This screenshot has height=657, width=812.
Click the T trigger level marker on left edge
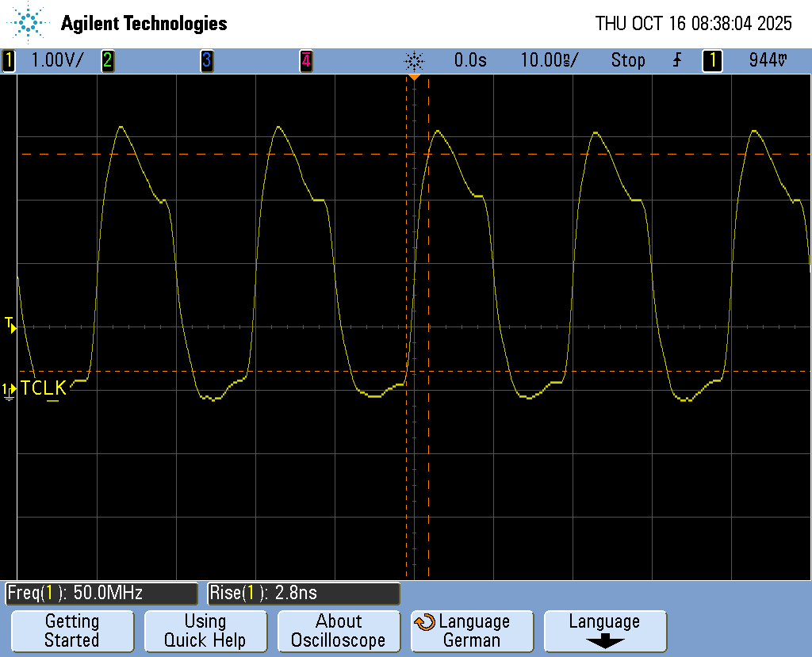pos(10,323)
